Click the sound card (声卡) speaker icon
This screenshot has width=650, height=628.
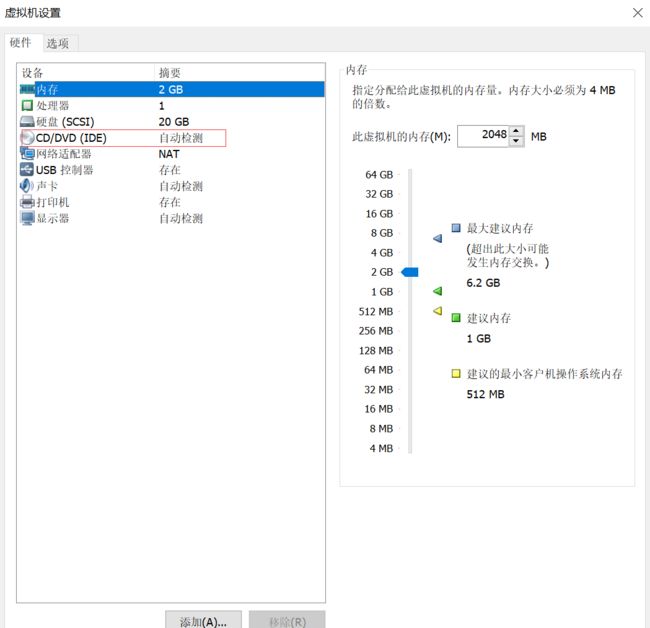[x=27, y=186]
